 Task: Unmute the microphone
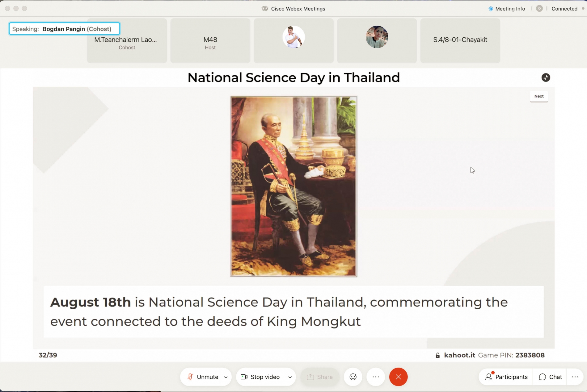pyautogui.click(x=203, y=377)
